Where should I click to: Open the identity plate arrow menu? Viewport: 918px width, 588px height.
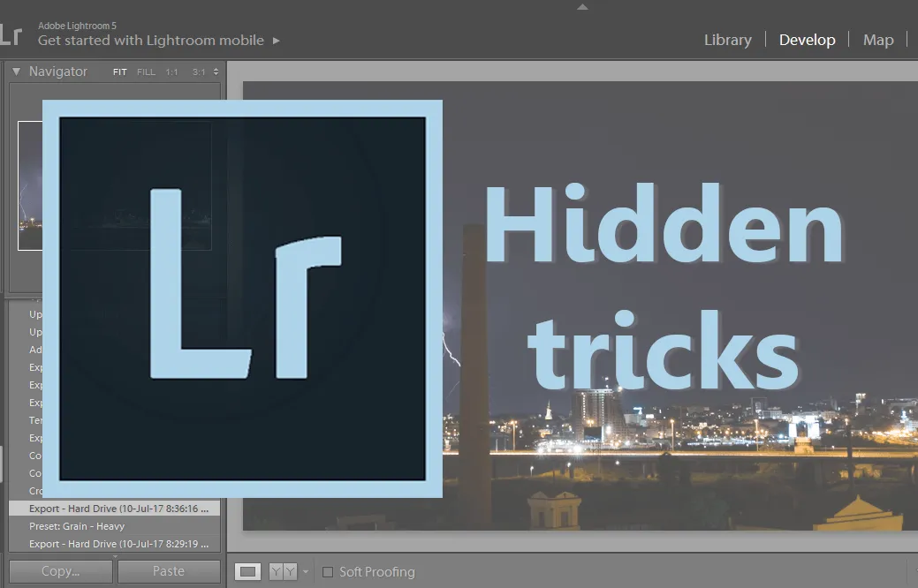point(277,41)
